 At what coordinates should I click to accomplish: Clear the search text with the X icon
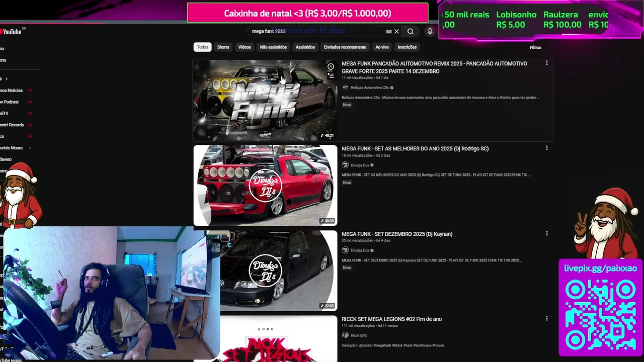coord(396,31)
